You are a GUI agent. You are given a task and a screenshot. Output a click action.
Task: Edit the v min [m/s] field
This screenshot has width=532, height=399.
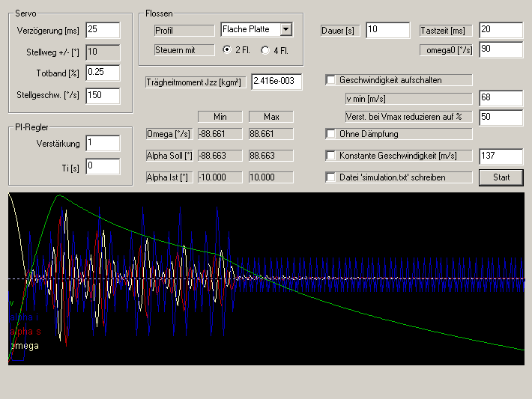pos(501,98)
